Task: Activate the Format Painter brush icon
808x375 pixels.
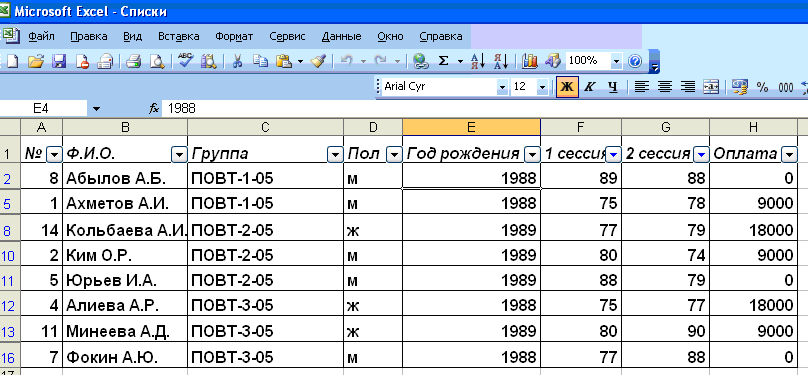Action: (x=319, y=62)
